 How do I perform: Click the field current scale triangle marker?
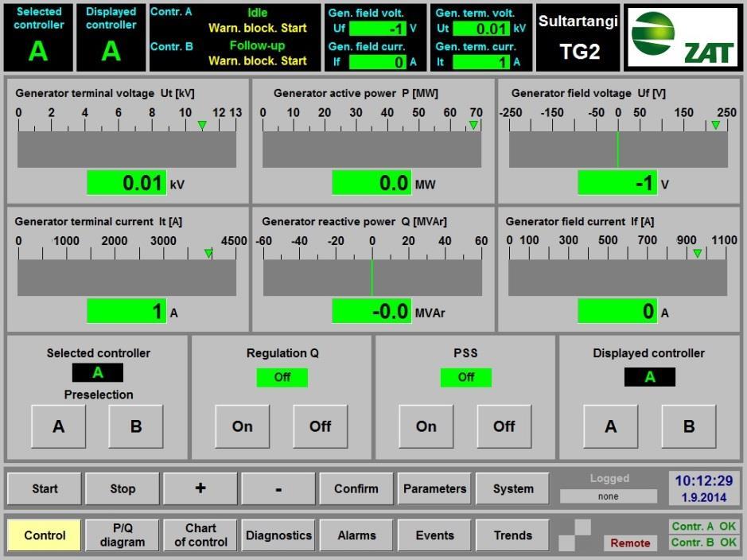(698, 253)
